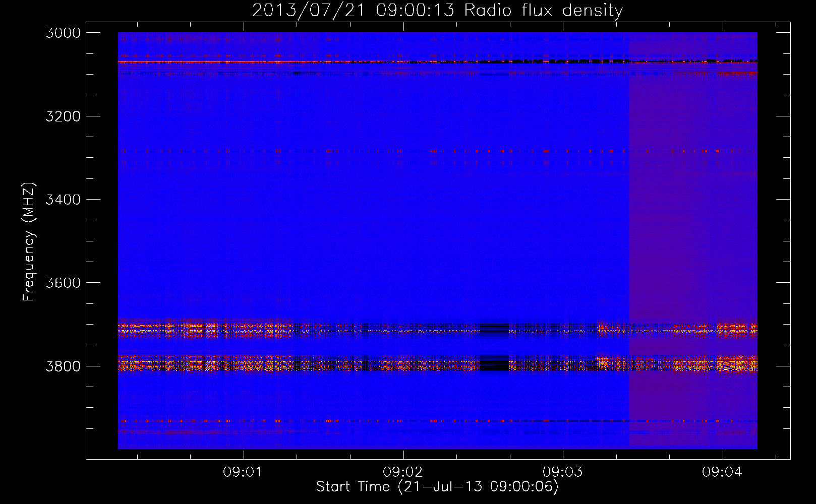Image resolution: width=816 pixels, height=504 pixels.
Task: Click the 3400 frequency tick label
Action: [x=63, y=200]
